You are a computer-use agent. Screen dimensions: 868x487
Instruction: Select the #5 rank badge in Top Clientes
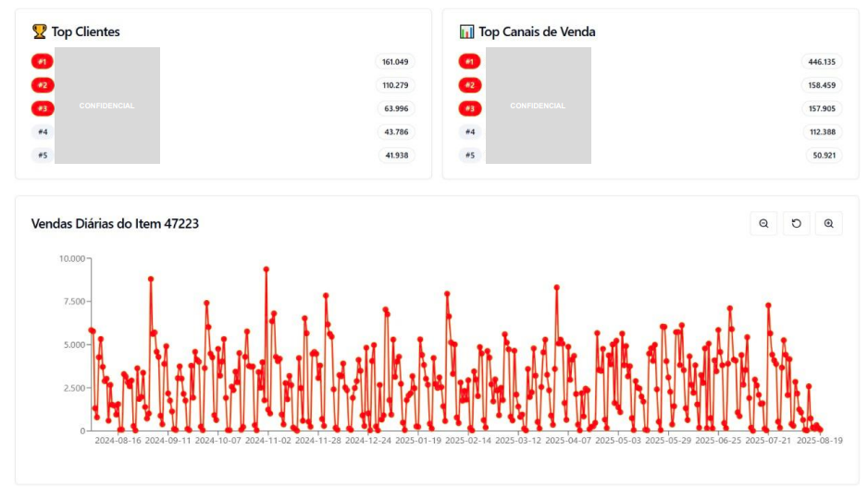coord(42,156)
